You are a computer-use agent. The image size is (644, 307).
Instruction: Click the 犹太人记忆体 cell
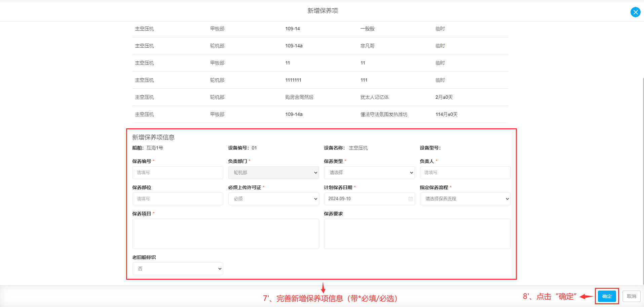374,97
